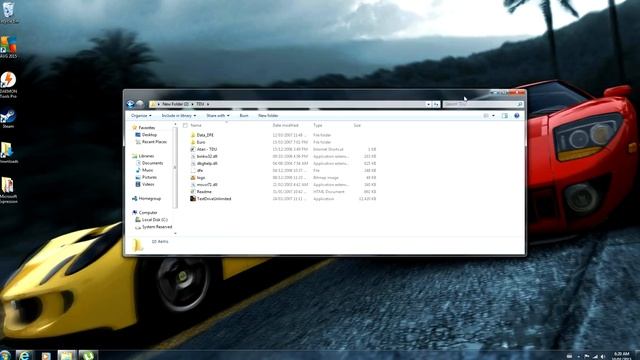This screenshot has width=640, height=360.
Task: Select Favorites in the navigation pane
Action: point(147,128)
